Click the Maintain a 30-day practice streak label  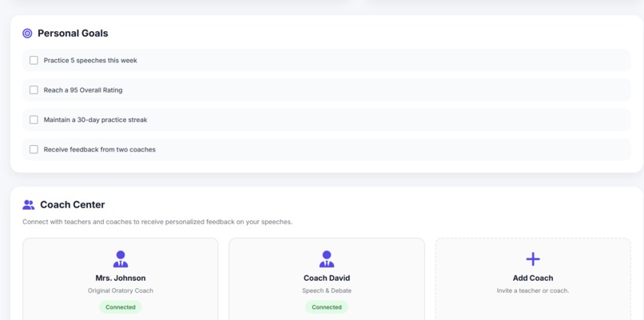[95, 120]
